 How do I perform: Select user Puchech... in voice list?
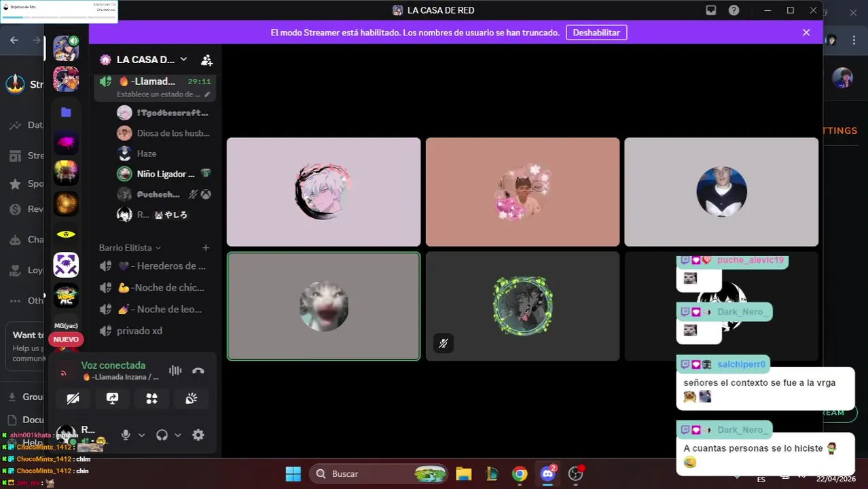click(x=164, y=194)
